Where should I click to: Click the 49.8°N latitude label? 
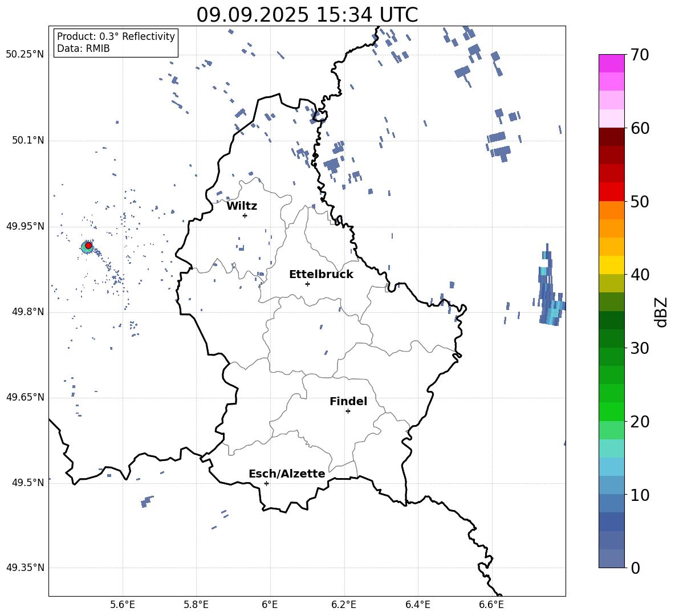pyautogui.click(x=28, y=312)
